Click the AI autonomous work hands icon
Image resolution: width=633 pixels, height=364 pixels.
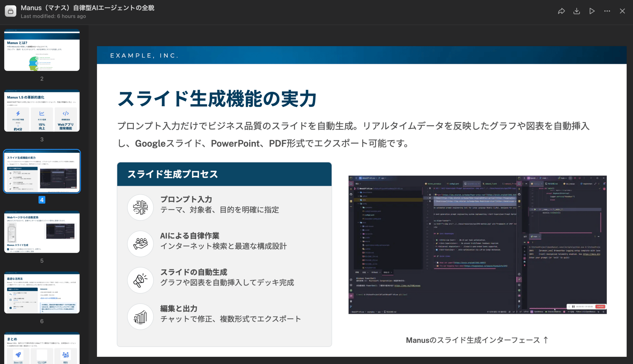[x=140, y=244]
